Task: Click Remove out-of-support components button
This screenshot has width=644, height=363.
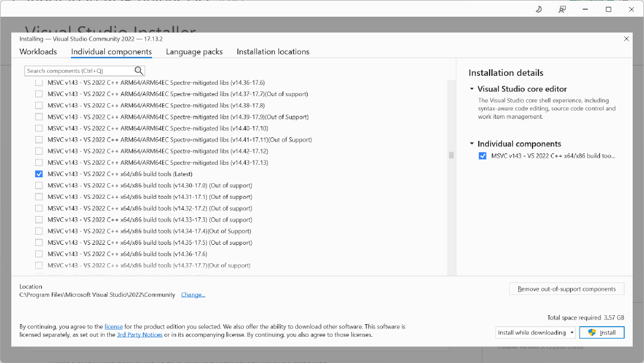Action: [x=567, y=289]
